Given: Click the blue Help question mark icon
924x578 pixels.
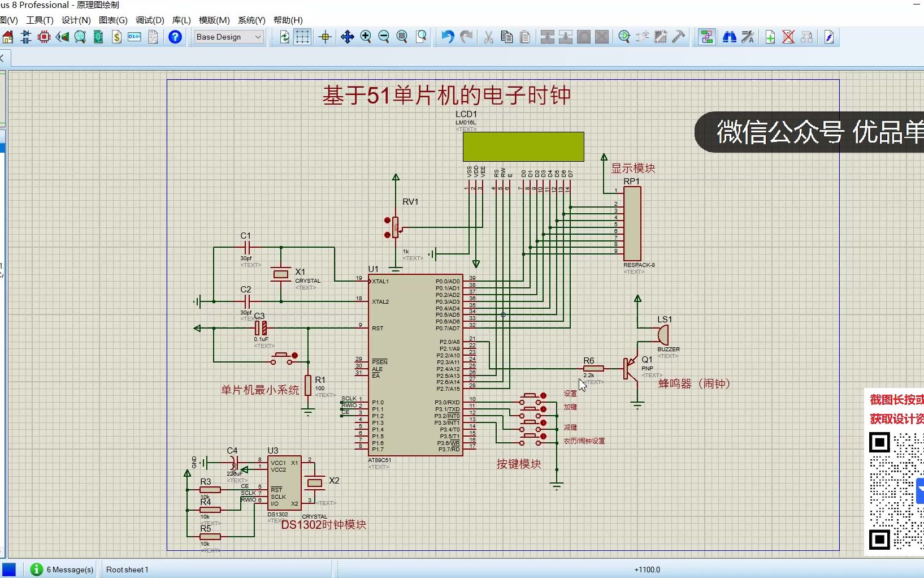Looking at the screenshot, I should (175, 37).
